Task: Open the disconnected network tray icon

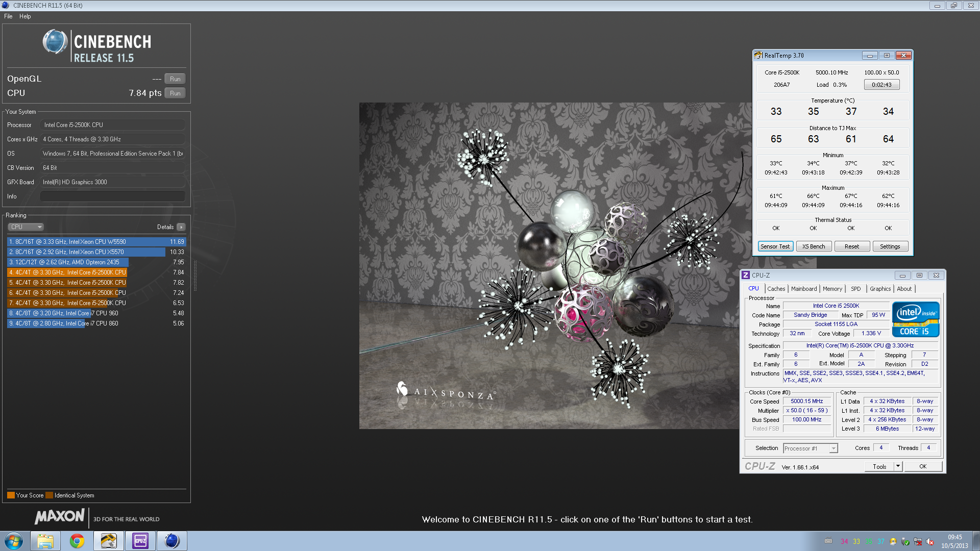Action: click(918, 541)
